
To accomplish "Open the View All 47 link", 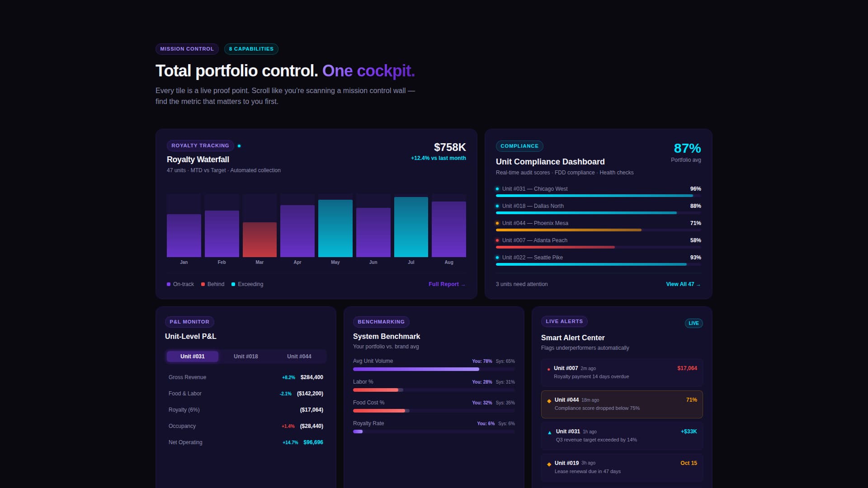I will (x=683, y=284).
